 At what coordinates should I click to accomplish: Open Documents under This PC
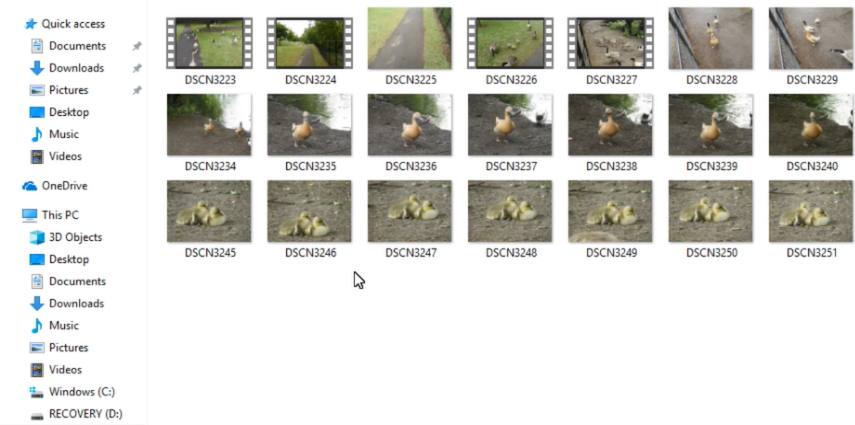coord(77,282)
